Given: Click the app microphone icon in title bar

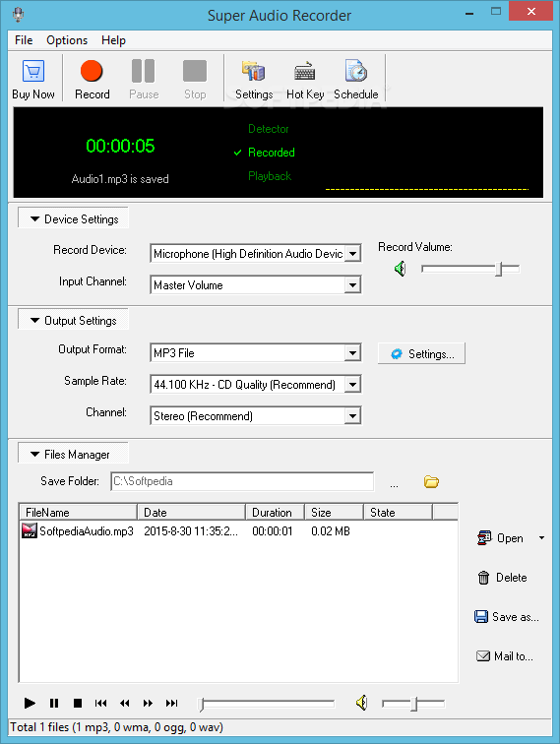Looking at the screenshot, I should (18, 15).
